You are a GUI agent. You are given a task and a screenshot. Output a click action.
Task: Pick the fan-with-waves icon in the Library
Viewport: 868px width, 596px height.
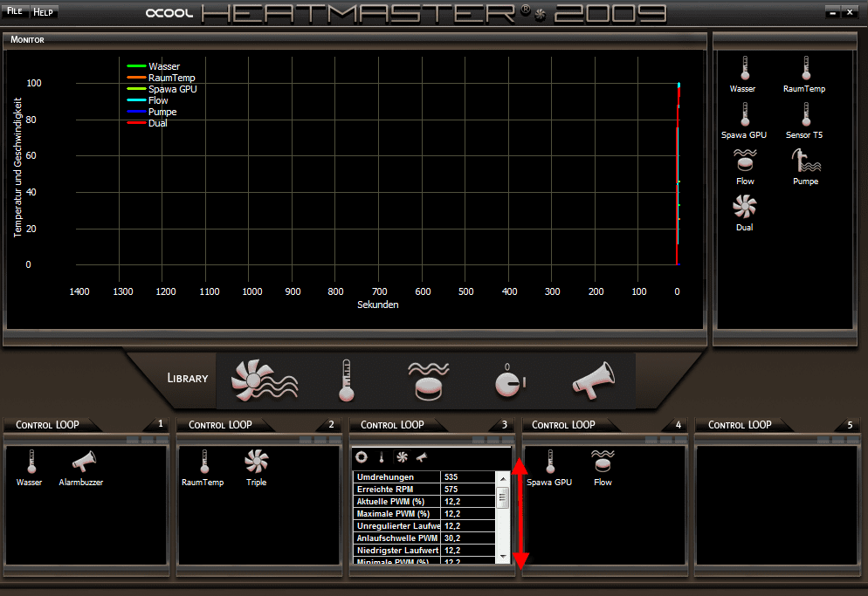[x=264, y=380]
